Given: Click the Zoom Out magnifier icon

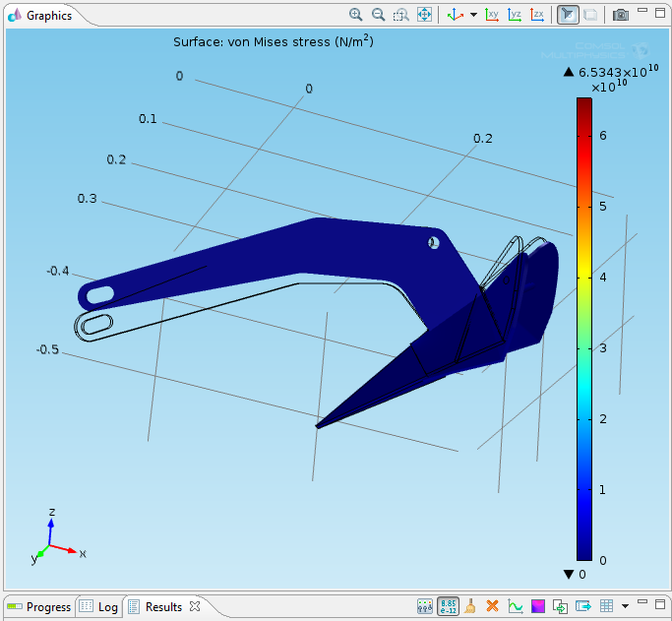Looking at the screenshot, I should pos(378,15).
